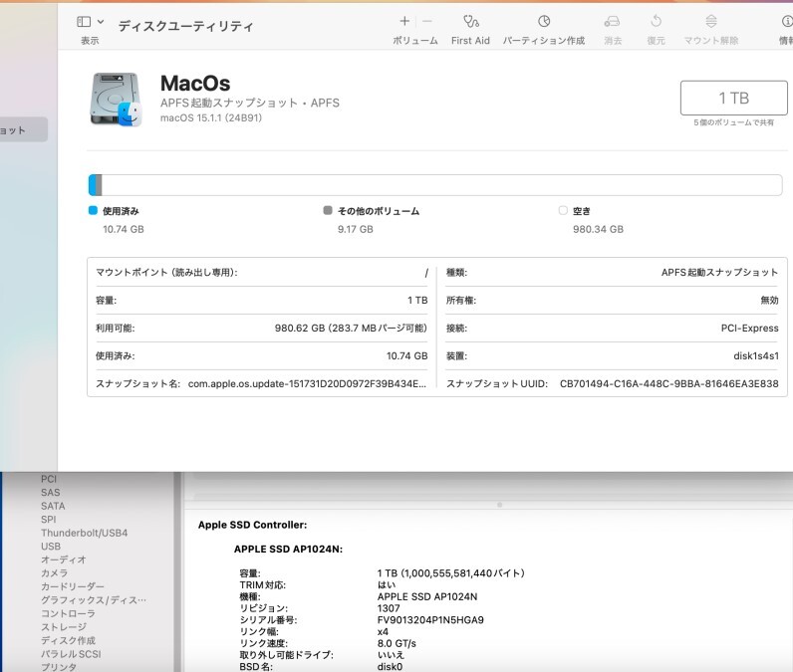Click the マウント解除 unmount icon

click(711, 21)
